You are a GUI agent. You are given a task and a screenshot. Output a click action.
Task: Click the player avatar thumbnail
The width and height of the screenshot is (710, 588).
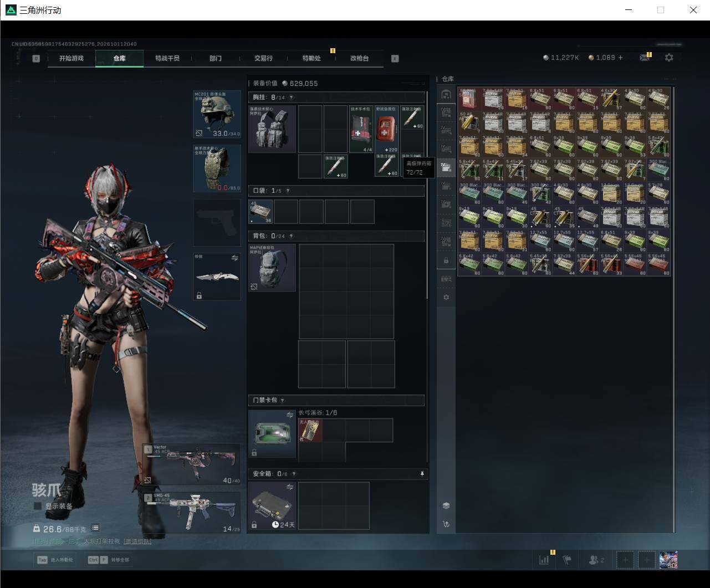pos(668,560)
